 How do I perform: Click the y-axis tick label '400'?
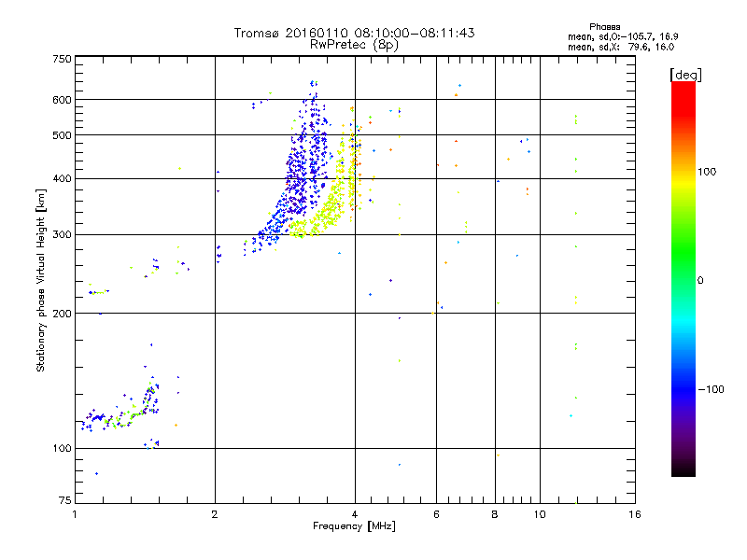pyautogui.click(x=62, y=179)
